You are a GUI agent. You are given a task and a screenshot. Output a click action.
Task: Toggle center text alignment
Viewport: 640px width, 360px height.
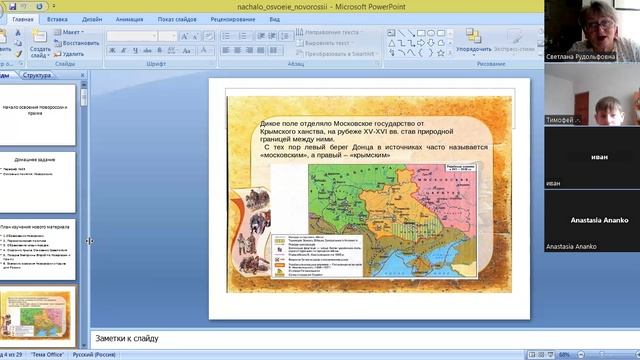238,50
